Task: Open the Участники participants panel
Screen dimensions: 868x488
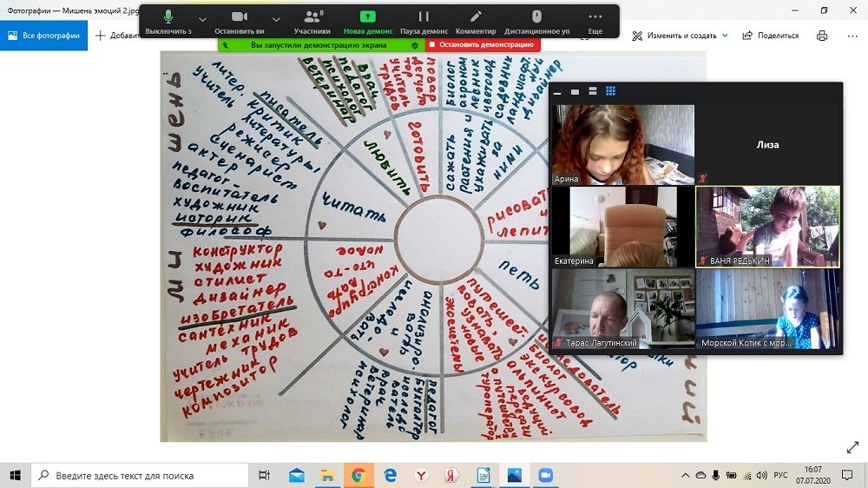Action: (311, 21)
